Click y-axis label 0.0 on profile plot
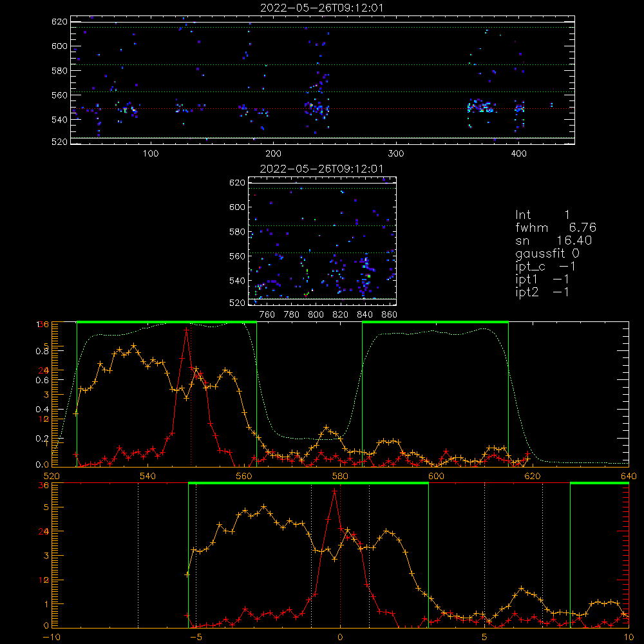644x644 pixels. click(43, 464)
